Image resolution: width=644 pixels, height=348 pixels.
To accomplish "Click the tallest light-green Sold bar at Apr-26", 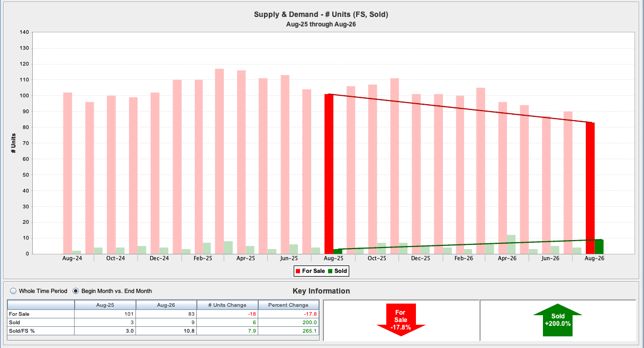I will coord(511,244).
